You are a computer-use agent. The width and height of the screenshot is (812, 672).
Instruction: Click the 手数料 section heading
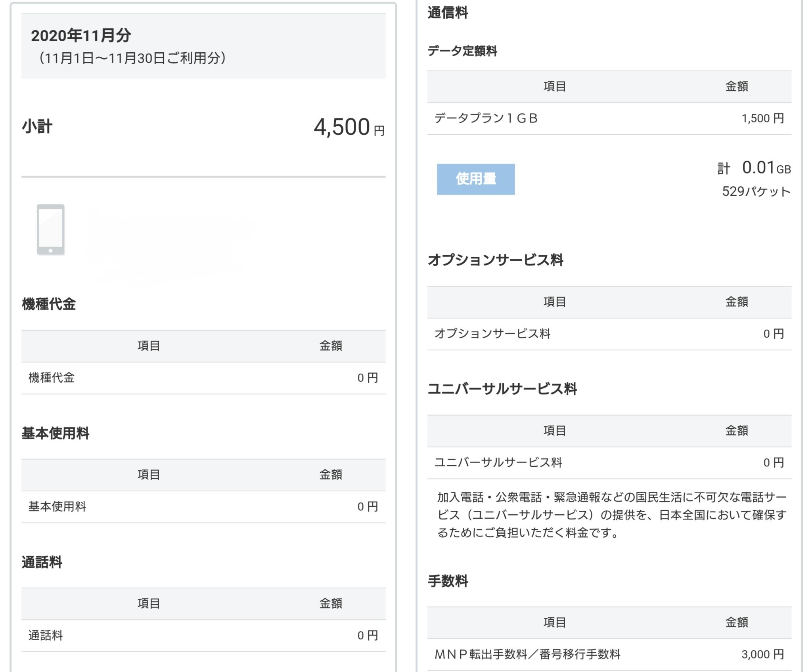click(x=448, y=581)
